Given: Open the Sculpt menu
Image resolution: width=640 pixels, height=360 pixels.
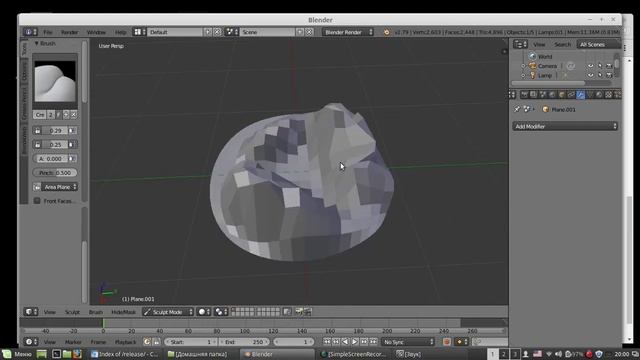Looking at the screenshot, I should tap(72, 312).
